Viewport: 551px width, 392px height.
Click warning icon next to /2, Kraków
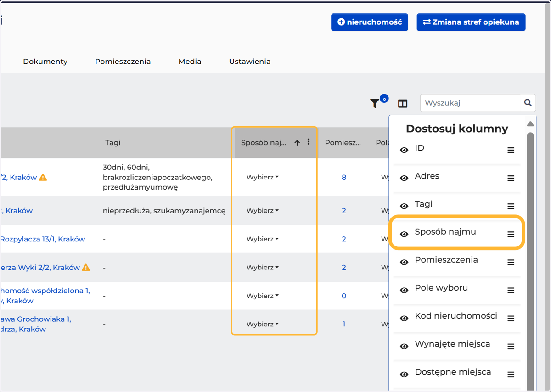click(x=43, y=177)
